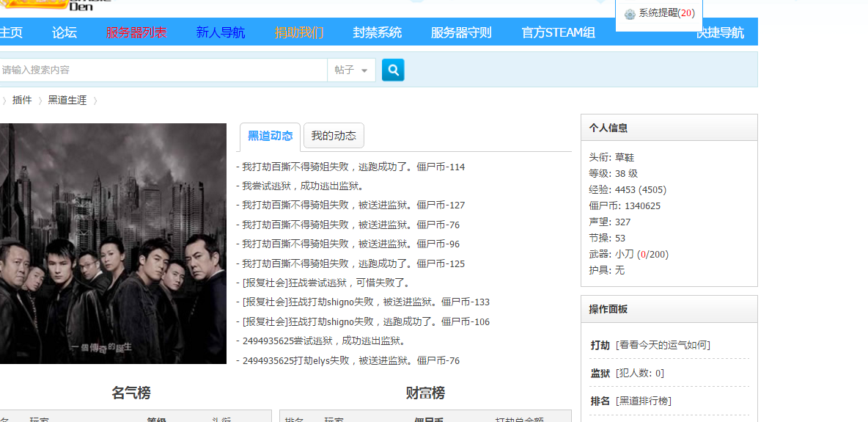868x422 pixels.
Task: Click the feed entry ending 僵尸币-133
Action: click(x=363, y=302)
